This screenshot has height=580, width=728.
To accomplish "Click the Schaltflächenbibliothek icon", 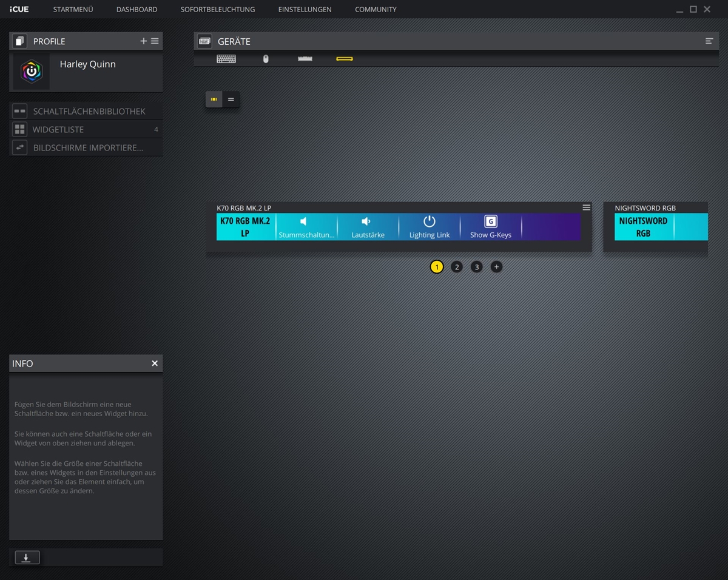I will coord(19,111).
